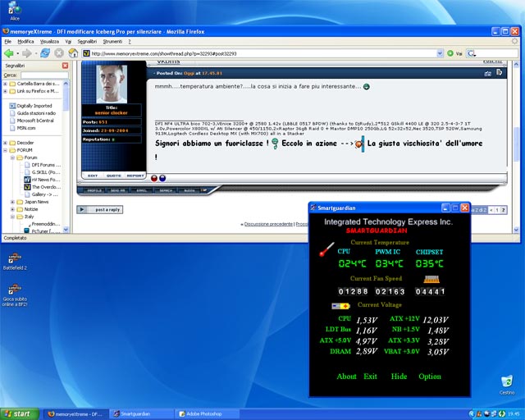525x420 pixels.
Task: Open the address bar history dropdown
Action: [440, 53]
